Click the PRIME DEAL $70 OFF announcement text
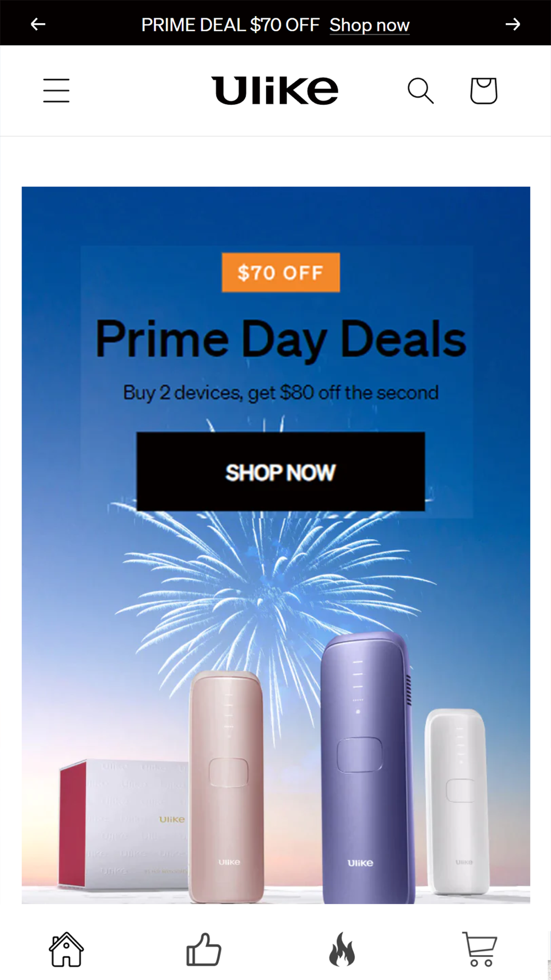The height and width of the screenshot is (980, 551). coord(230,25)
